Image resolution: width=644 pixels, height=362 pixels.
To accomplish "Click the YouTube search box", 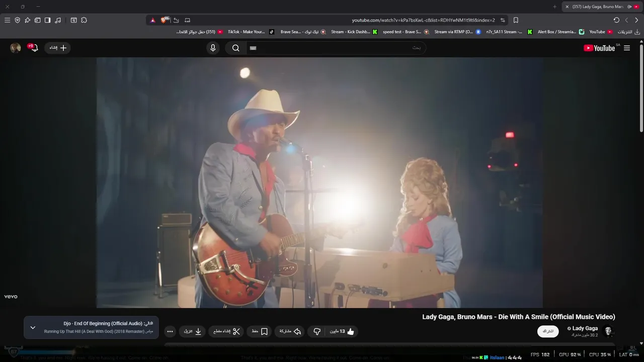I will click(336, 48).
